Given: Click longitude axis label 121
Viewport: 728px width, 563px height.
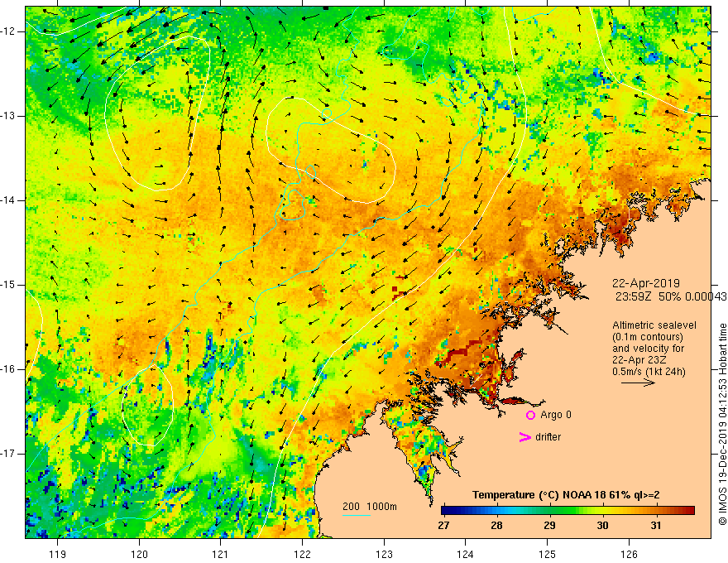Looking at the screenshot, I should pyautogui.click(x=221, y=554).
